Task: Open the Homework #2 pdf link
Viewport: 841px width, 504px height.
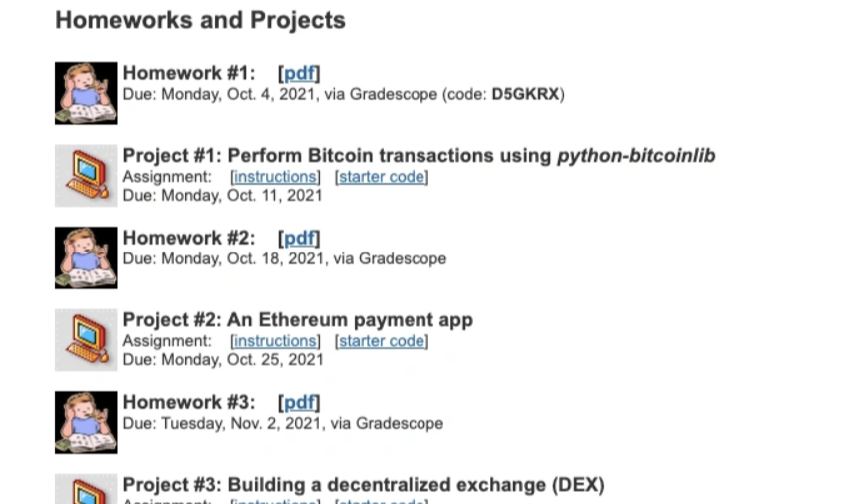Action: coord(299,238)
